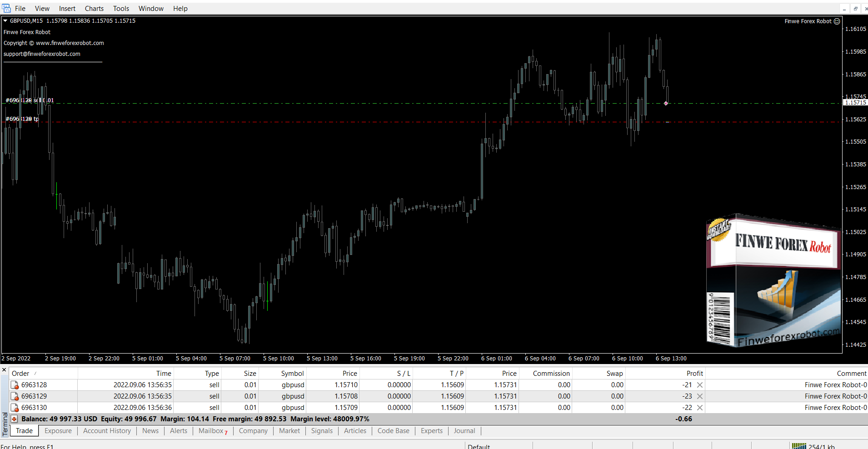Open the Charts menu
Screen dimensions: 868x449
(94, 9)
